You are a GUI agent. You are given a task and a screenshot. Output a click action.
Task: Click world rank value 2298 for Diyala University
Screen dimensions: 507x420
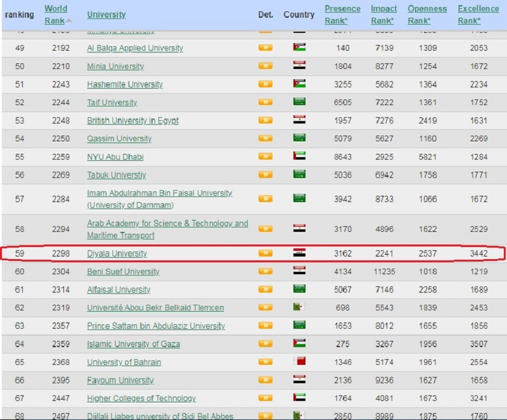pos(61,253)
